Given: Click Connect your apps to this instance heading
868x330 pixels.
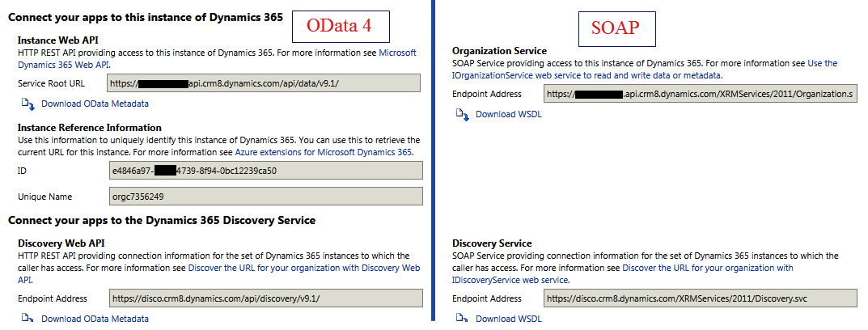Looking at the screenshot, I should coord(146,17).
